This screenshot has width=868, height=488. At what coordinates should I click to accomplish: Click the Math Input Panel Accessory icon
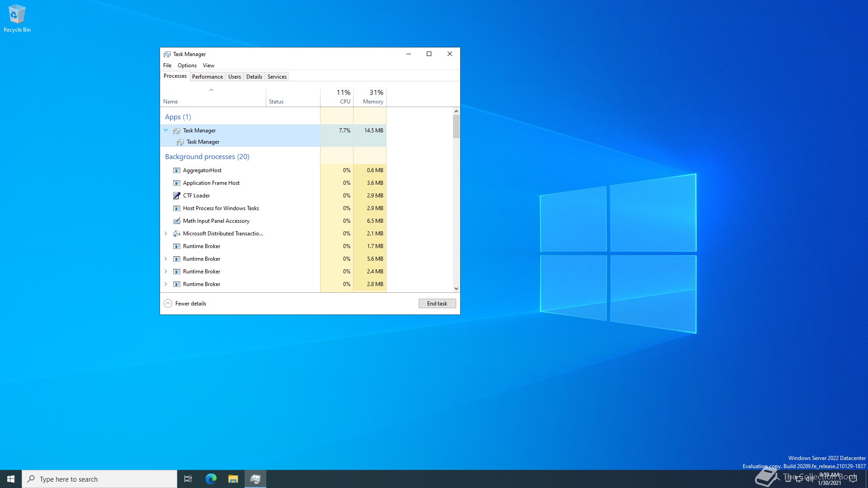(x=177, y=221)
